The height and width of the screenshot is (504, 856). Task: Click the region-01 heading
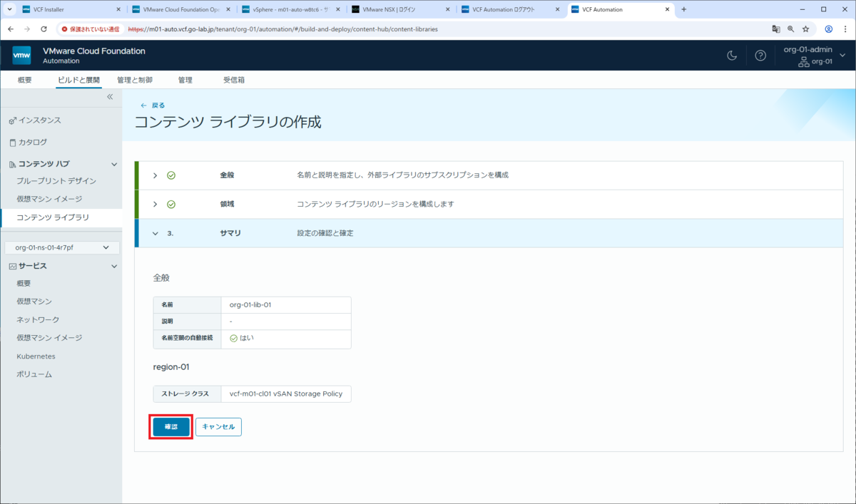pos(171,367)
